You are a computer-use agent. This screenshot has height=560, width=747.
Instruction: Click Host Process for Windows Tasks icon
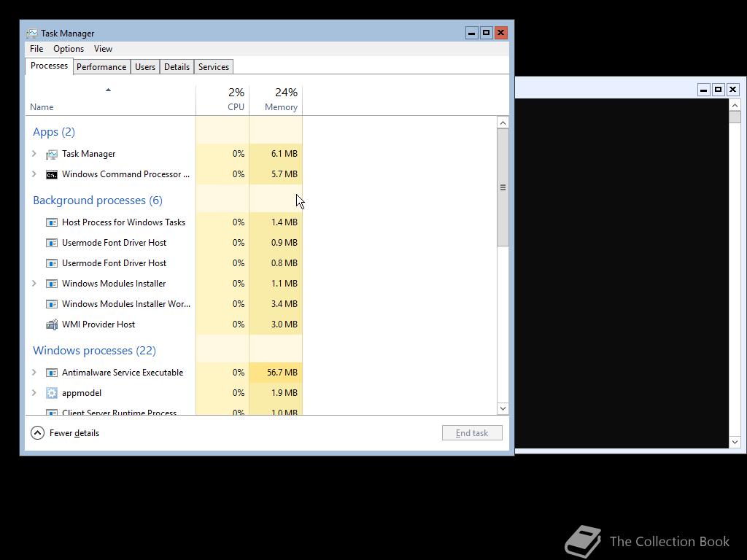(x=52, y=222)
